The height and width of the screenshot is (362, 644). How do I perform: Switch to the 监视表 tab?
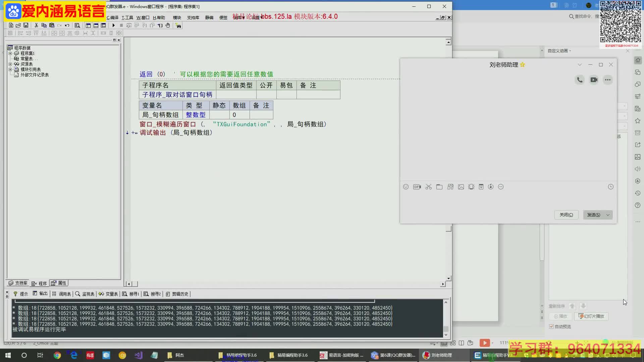(85, 294)
